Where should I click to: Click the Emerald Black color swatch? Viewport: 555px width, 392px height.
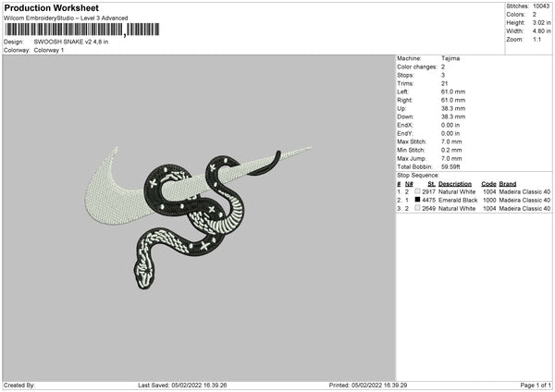tap(417, 200)
